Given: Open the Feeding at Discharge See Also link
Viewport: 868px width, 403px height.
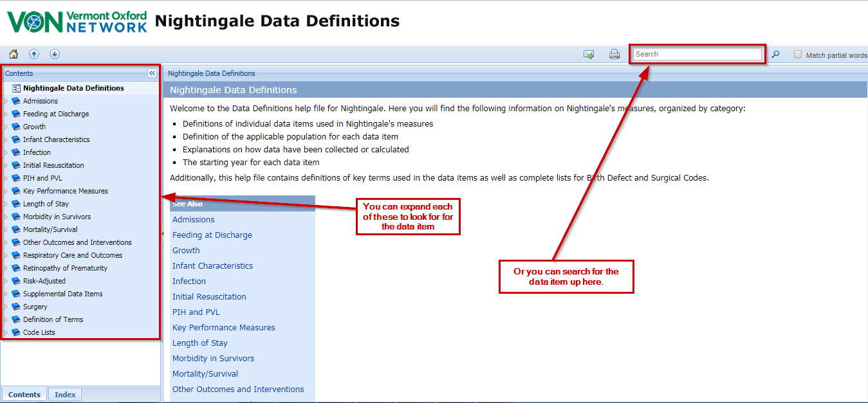Looking at the screenshot, I should 212,235.
